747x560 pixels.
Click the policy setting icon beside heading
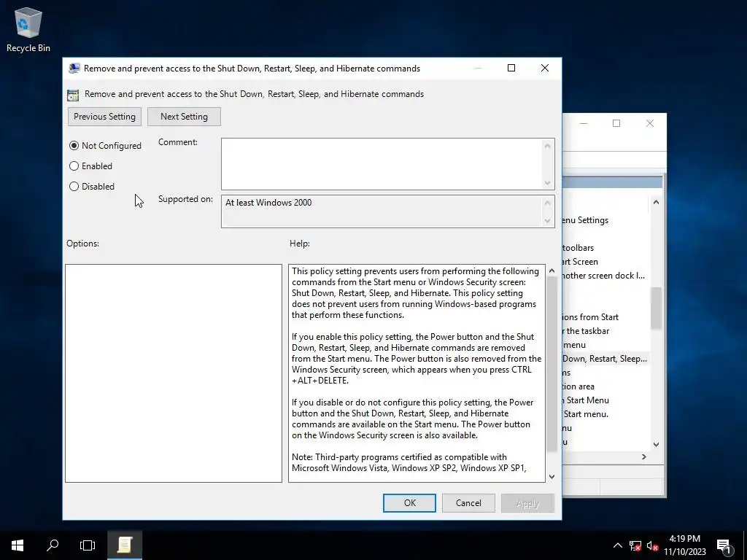click(73, 95)
